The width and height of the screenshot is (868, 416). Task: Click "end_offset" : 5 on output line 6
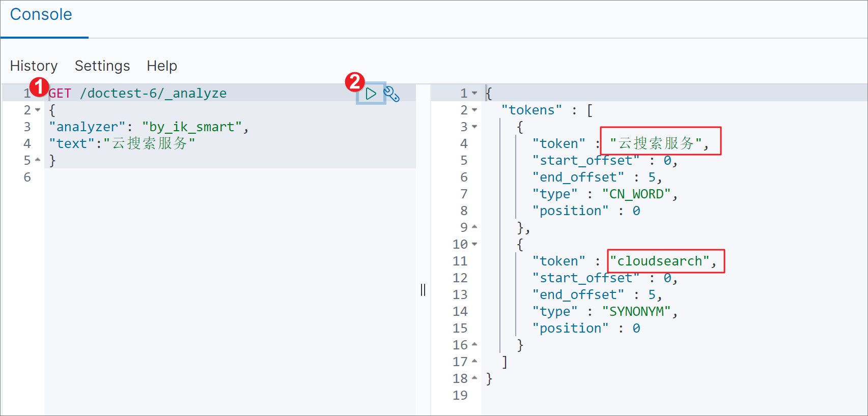tap(597, 177)
